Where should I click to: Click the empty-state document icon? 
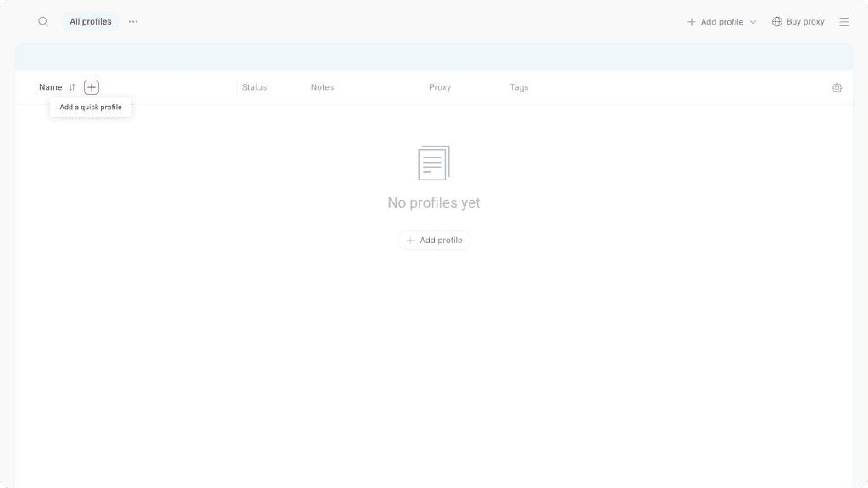coord(434,163)
